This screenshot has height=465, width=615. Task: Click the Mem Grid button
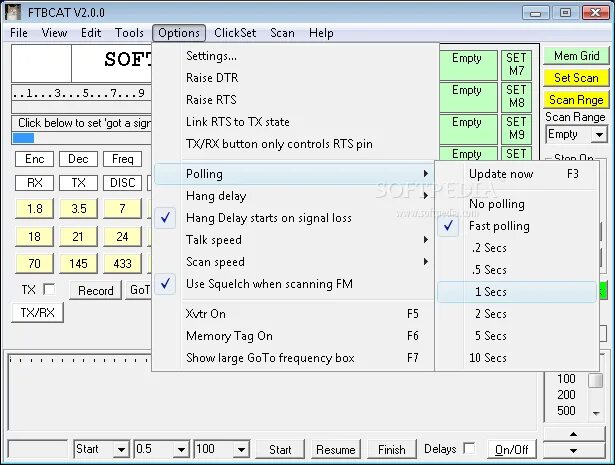576,56
